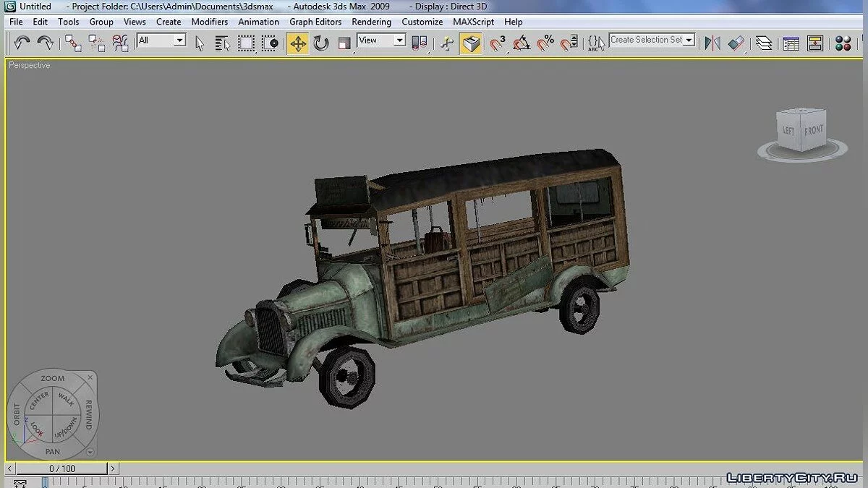Click the Undo arrow icon
868x488 pixels.
click(x=22, y=43)
